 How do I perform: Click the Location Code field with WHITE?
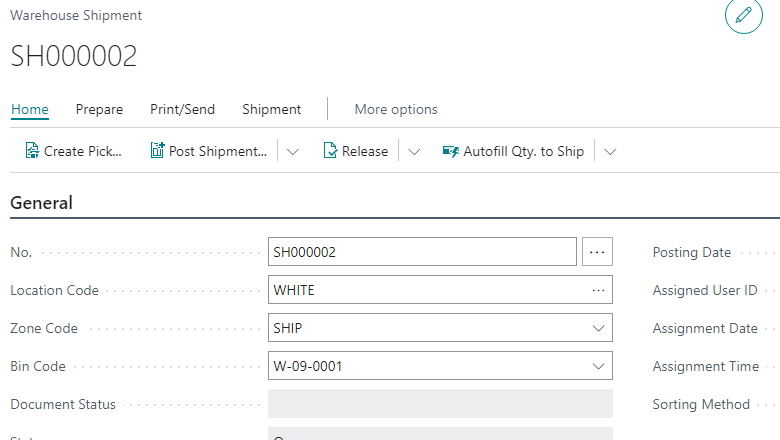pyautogui.click(x=440, y=290)
